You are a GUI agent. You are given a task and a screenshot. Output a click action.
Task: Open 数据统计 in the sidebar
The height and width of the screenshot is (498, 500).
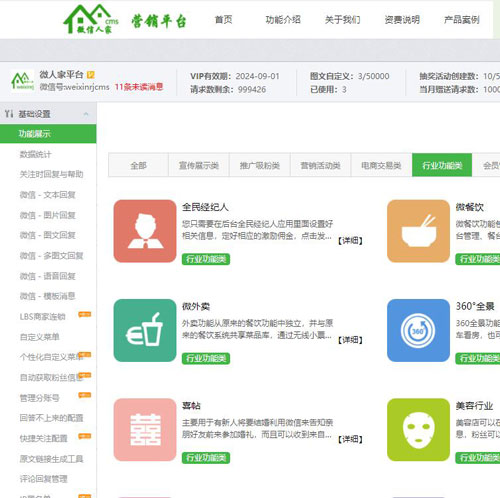click(35, 154)
